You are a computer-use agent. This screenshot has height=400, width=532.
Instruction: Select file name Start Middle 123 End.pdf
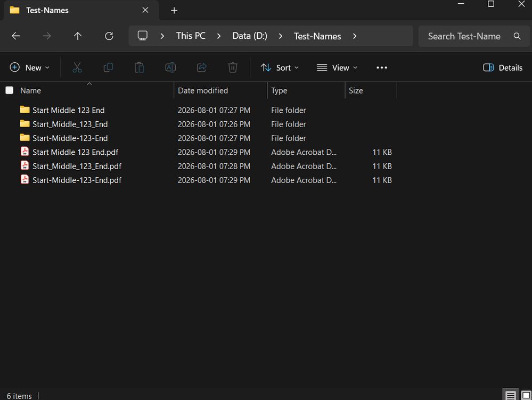pos(75,152)
